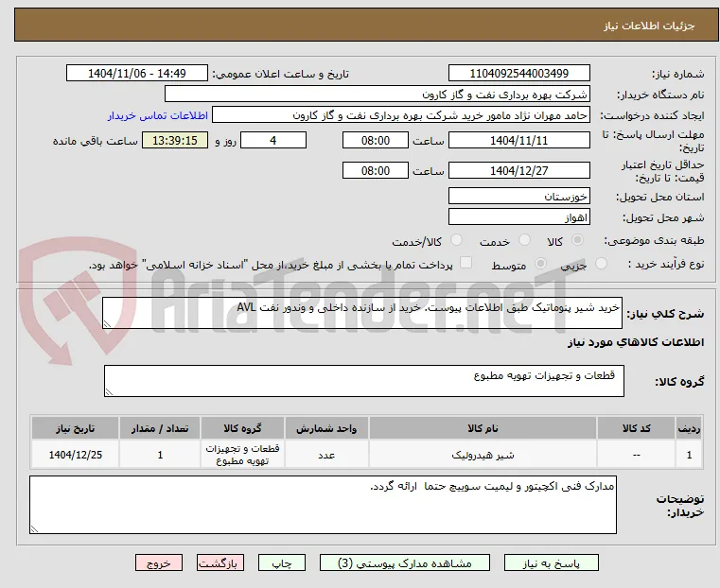Click the need date cell 1404/12/25
This screenshot has height=588, width=720.
coord(76,455)
